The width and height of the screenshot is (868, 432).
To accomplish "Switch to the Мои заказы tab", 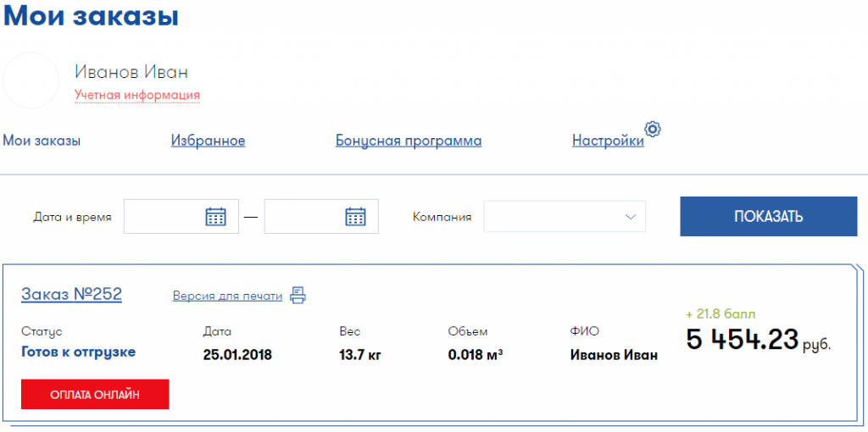I will tap(42, 141).
